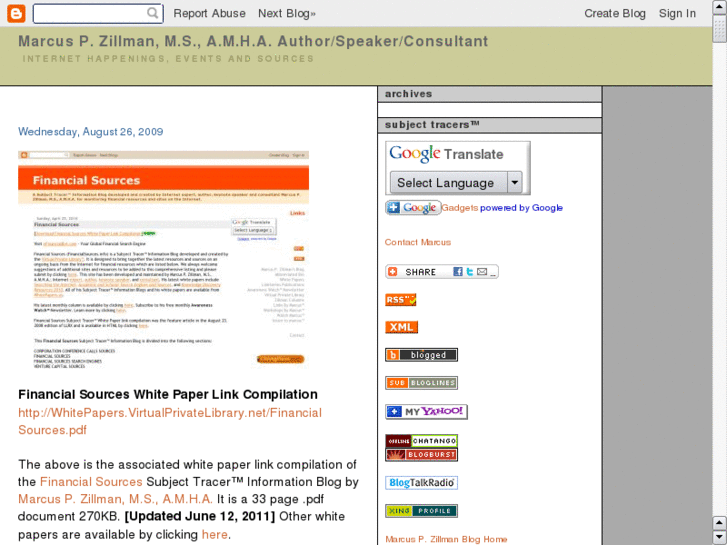The width and height of the screenshot is (727, 545).
Task: Click the Chatango offline badge
Action: point(421,441)
